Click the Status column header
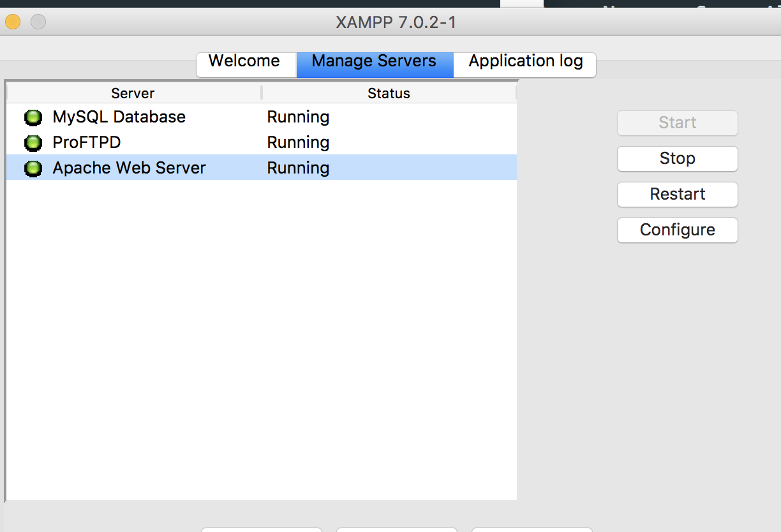Viewport: 781px width, 532px height. coord(389,93)
